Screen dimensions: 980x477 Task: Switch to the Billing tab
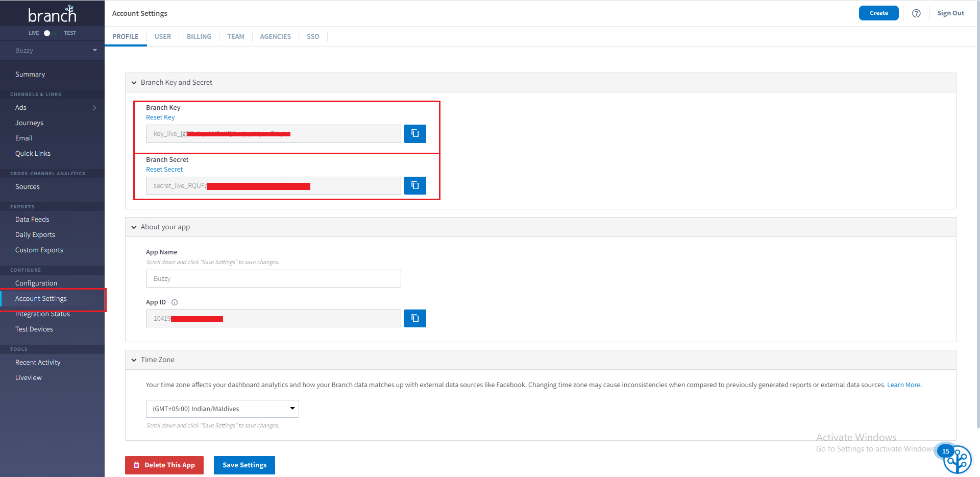pyautogui.click(x=199, y=37)
